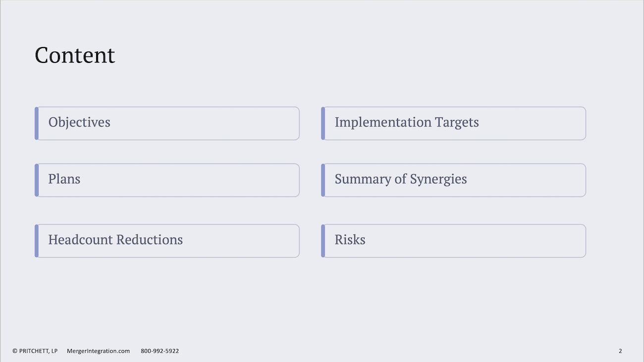This screenshot has width=644, height=362.
Task: Click the accent bar beside Summary of Synergies
Action: click(x=323, y=180)
